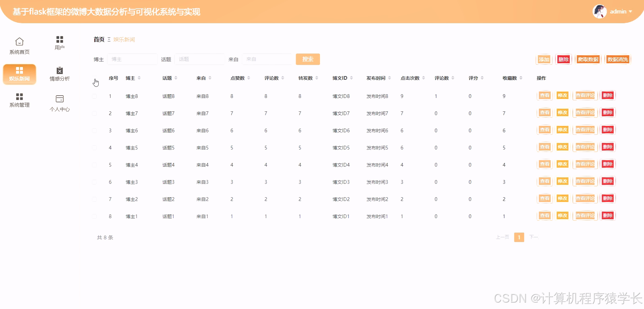选中当前的娱乐新闻侧边栏图标

pos(19,70)
